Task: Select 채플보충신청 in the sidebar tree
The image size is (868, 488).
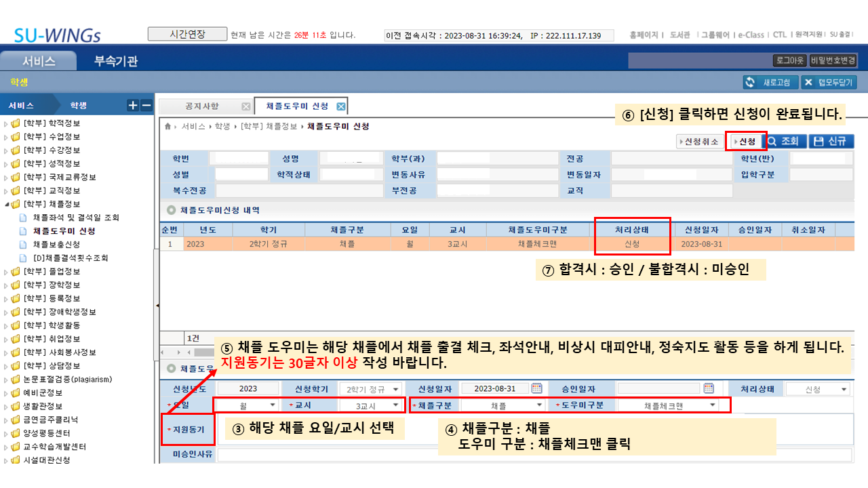Action: coord(57,244)
